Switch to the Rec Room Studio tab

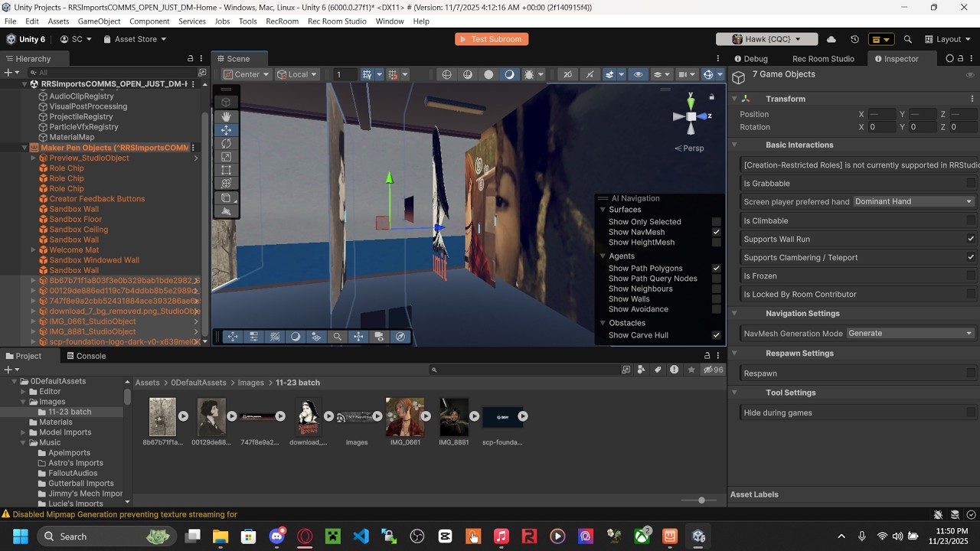tap(823, 58)
